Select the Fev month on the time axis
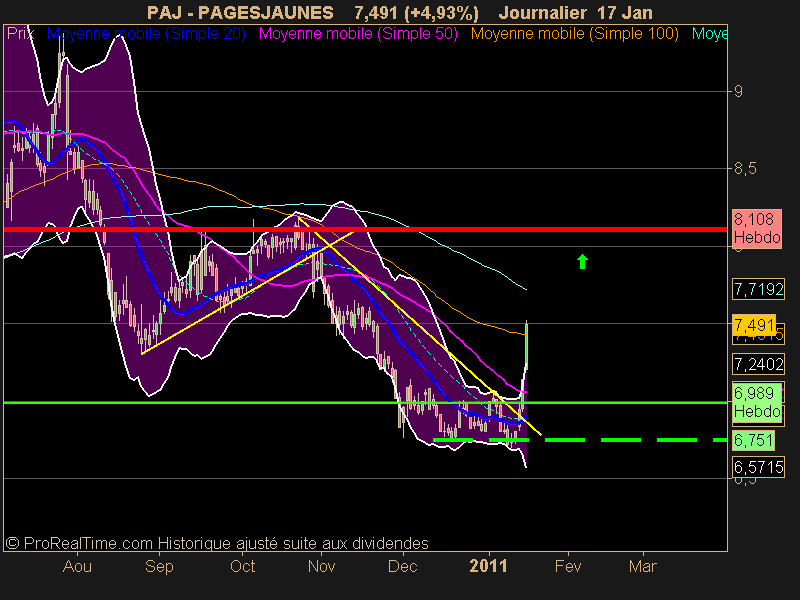 click(x=568, y=566)
